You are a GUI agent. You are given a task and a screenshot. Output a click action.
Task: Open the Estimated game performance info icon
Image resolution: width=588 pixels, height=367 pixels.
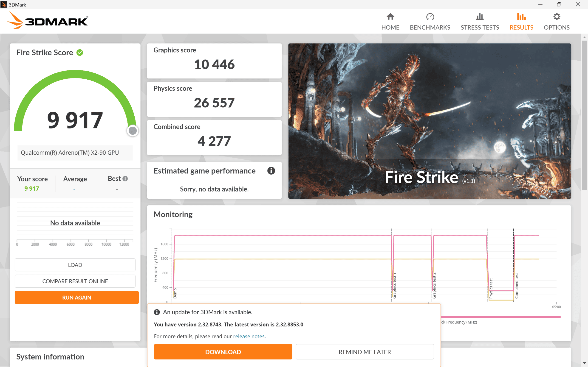click(x=271, y=171)
